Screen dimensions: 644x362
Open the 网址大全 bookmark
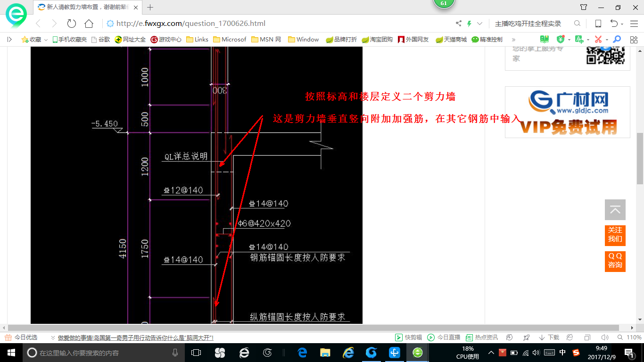(131, 40)
